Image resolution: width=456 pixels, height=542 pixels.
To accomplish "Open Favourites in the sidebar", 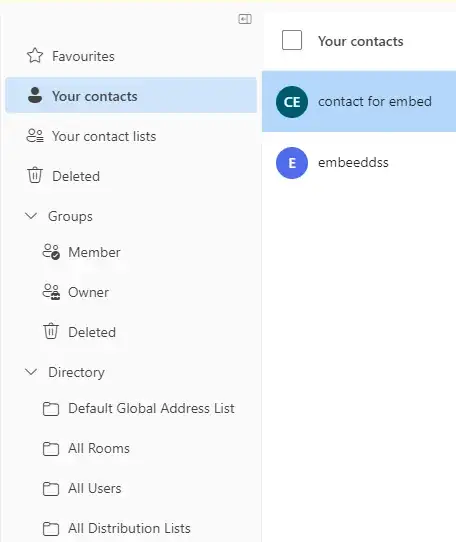I will point(131,56).
